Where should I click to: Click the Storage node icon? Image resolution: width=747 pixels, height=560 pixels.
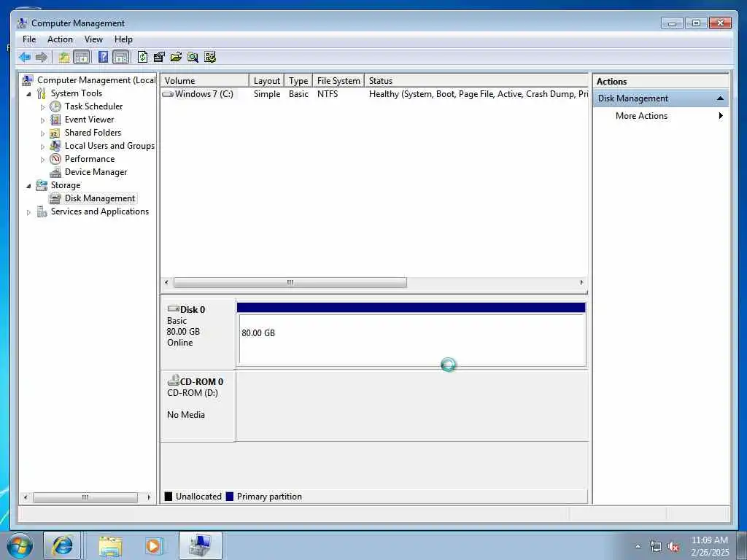tap(42, 185)
